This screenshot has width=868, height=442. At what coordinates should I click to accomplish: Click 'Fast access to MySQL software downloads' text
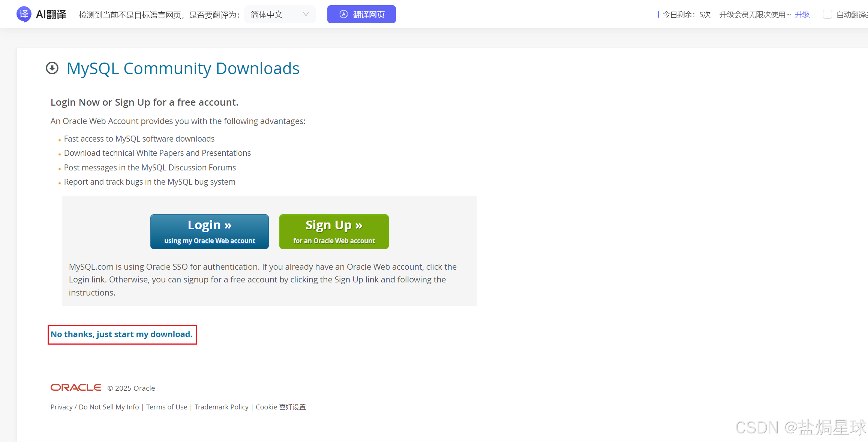[x=139, y=139]
